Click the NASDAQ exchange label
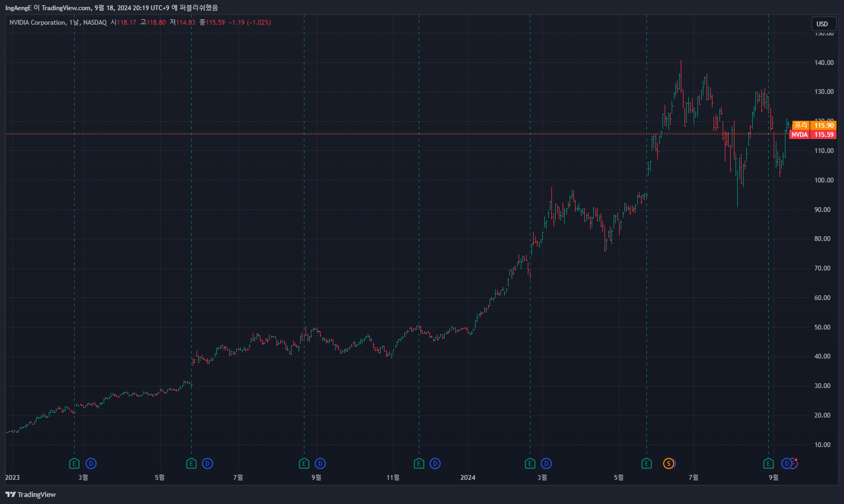The height and width of the screenshot is (504, 844). click(x=95, y=23)
